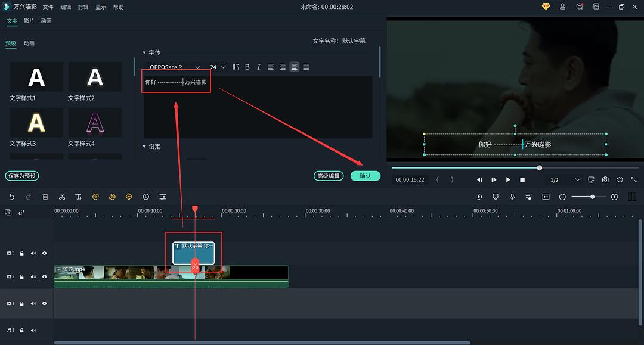Open the 1/2 preview quality dropdown
The width and height of the screenshot is (644, 345).
(565, 180)
